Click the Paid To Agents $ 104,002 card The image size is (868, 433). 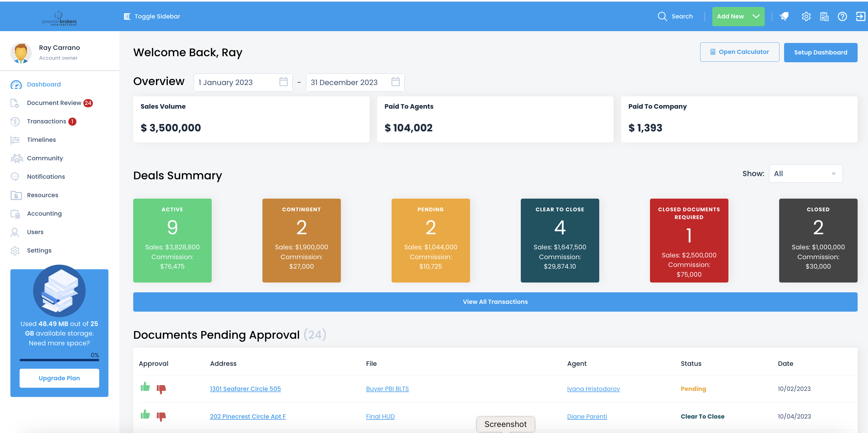tap(495, 119)
